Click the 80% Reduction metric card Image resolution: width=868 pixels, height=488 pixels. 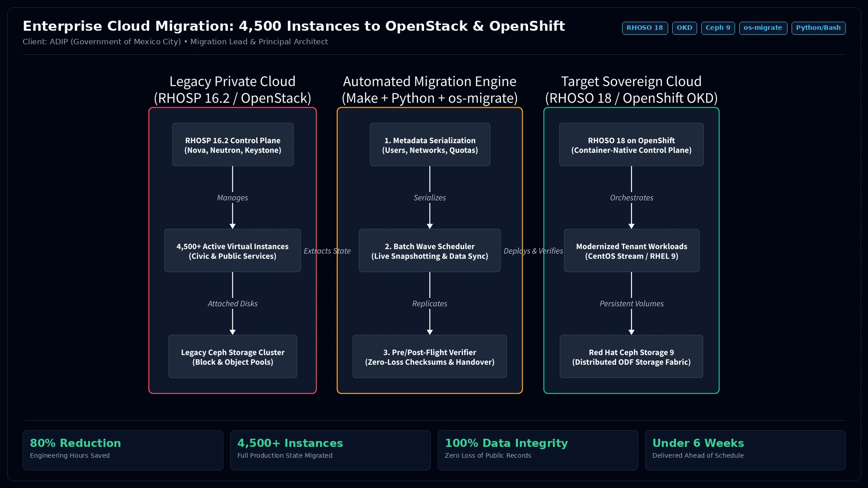coord(123,450)
